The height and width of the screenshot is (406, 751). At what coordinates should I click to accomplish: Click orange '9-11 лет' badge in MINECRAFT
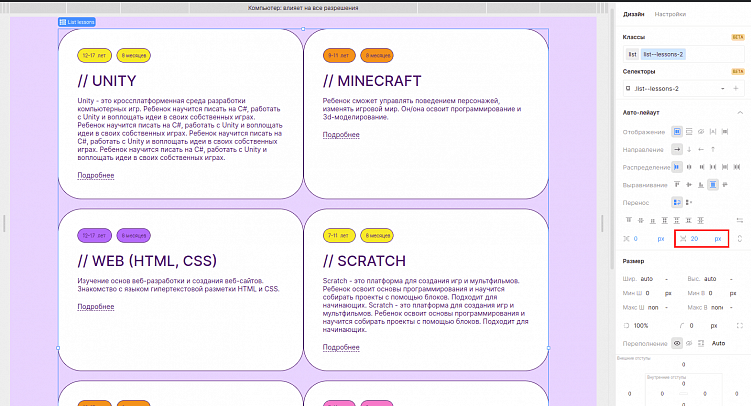[x=339, y=56]
